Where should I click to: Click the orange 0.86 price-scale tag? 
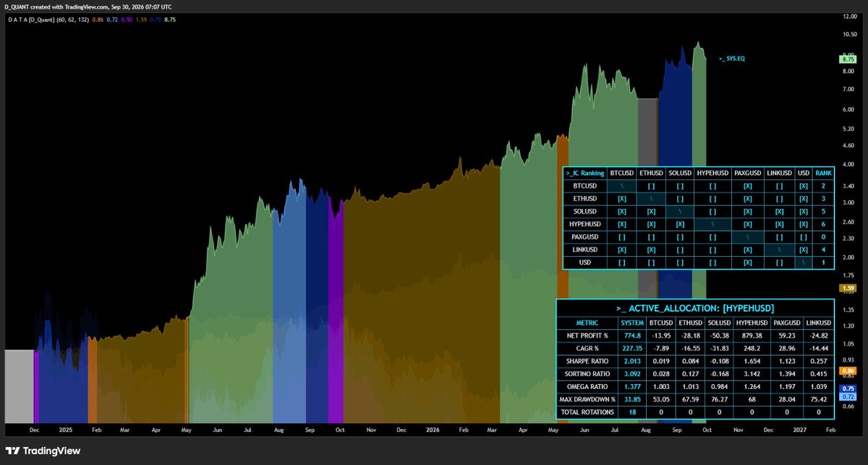click(847, 370)
